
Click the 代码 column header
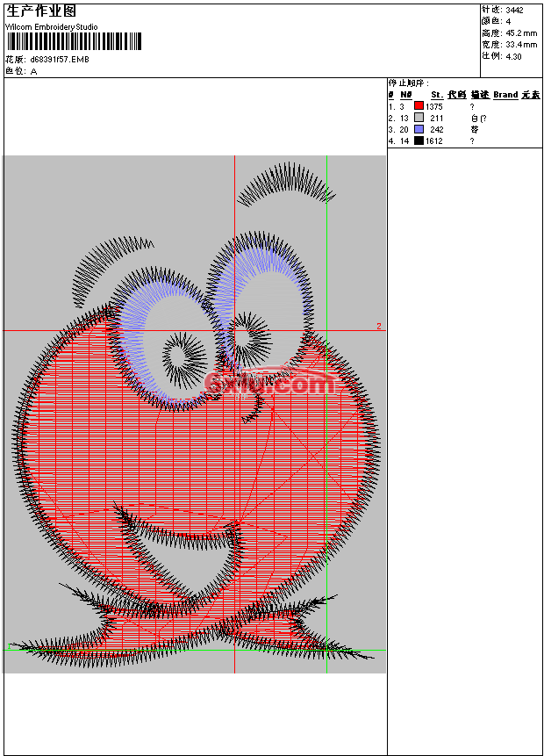(457, 95)
